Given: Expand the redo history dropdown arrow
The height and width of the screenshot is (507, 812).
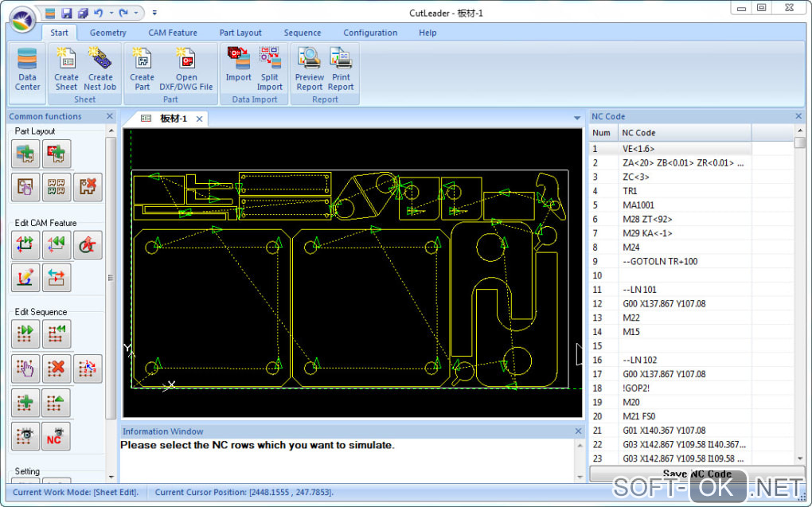Looking at the screenshot, I should [137, 13].
